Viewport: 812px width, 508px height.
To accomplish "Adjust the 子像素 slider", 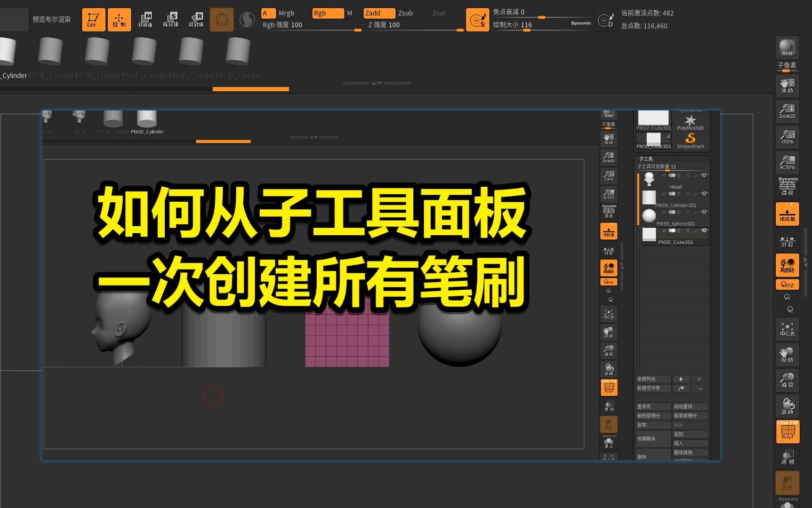I will pos(787,67).
